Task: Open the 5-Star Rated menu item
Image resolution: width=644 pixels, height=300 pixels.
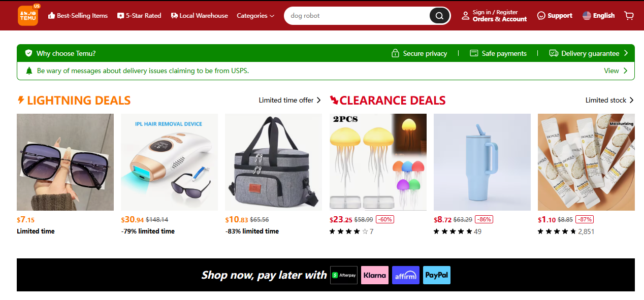Action: (139, 16)
